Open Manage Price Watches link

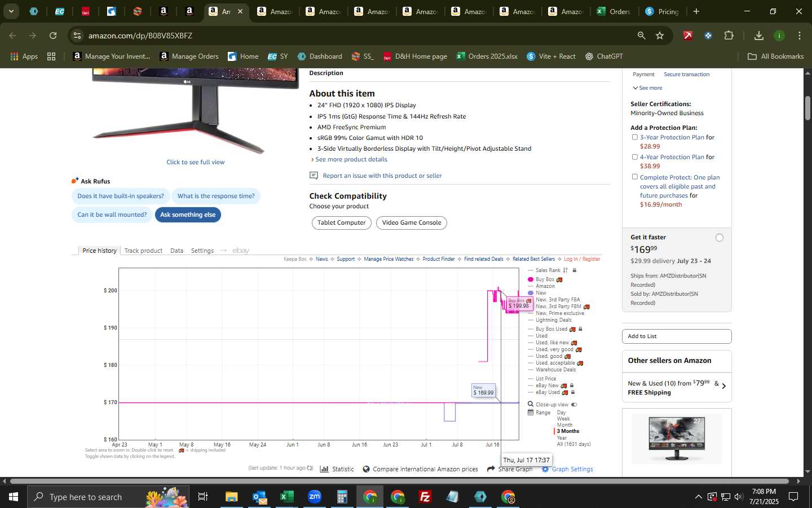(x=389, y=259)
